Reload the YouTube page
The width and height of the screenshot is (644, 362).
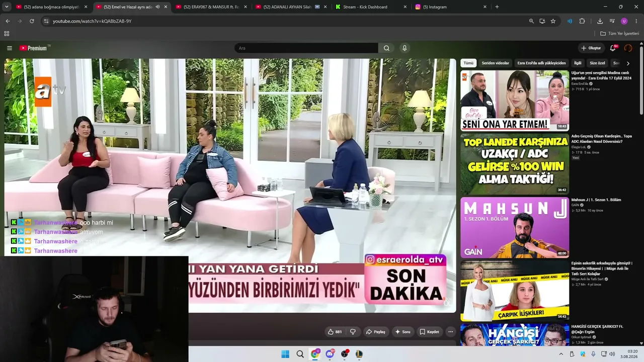tap(32, 21)
